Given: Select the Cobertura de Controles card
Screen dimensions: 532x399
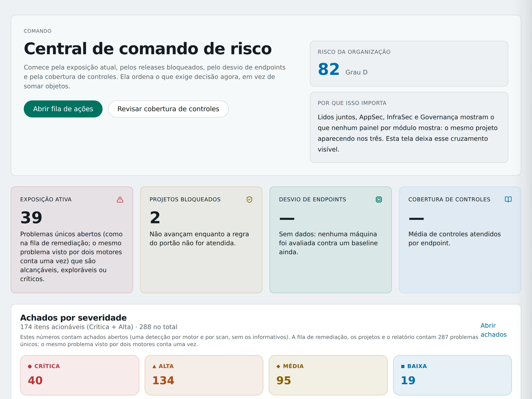Looking at the screenshot, I should 460,240.
